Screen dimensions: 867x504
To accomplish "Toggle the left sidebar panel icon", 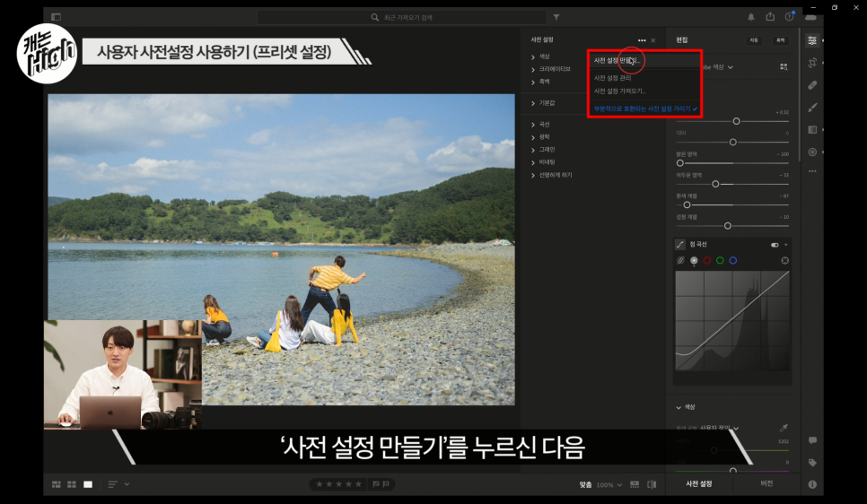I will click(56, 17).
